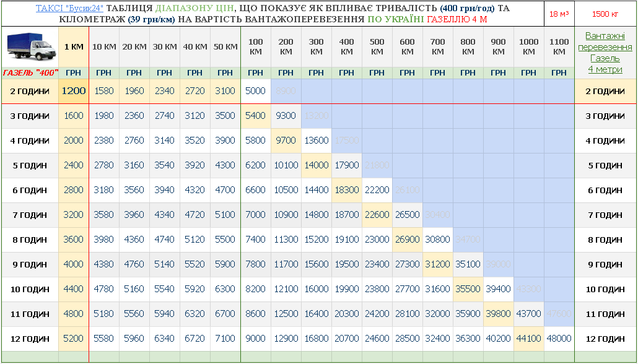Open the ТАКСІ "Бусик24" link

click(x=69, y=7)
